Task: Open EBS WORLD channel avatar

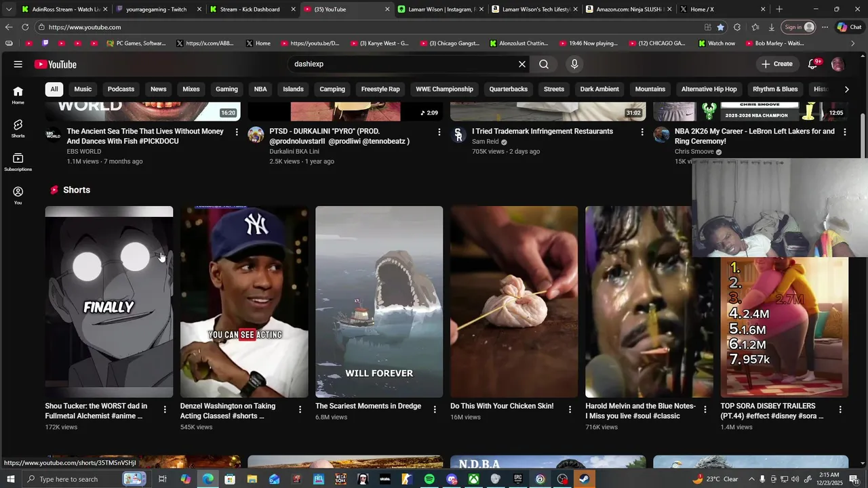Action: click(x=53, y=134)
